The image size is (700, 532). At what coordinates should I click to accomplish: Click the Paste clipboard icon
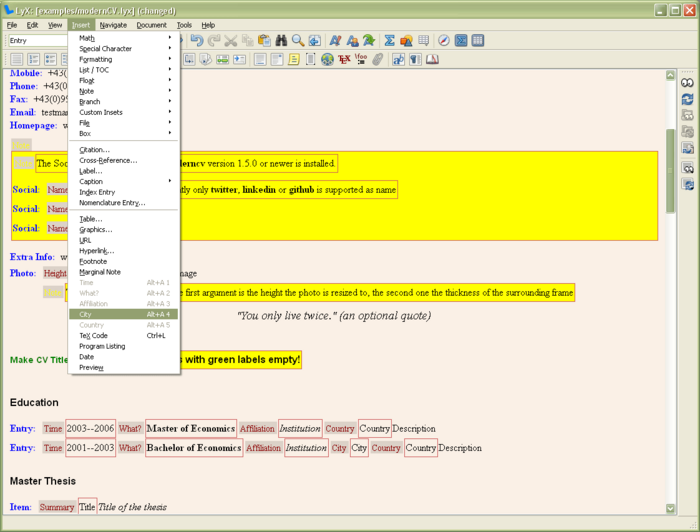point(264,41)
